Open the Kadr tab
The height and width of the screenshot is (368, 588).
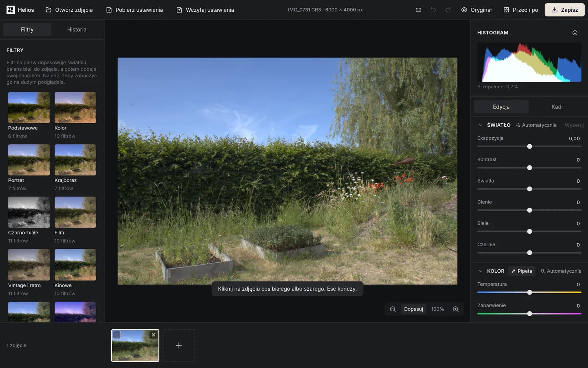click(557, 107)
